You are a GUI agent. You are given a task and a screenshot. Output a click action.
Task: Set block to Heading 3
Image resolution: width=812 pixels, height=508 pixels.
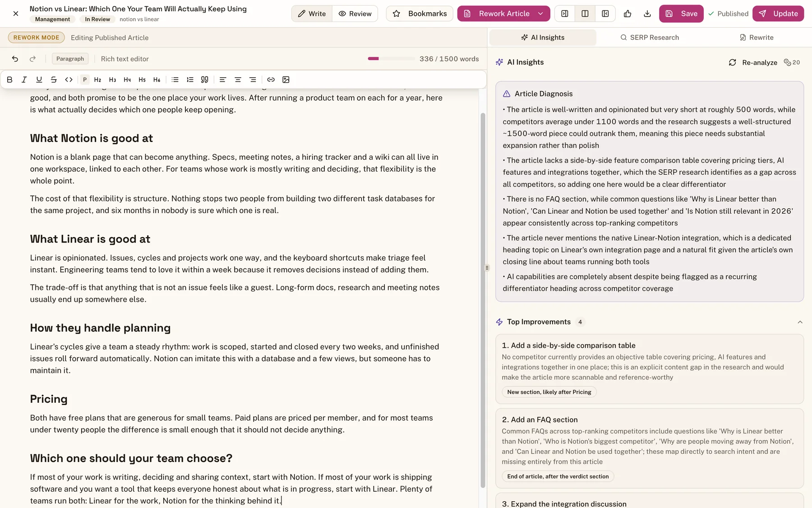(112, 79)
